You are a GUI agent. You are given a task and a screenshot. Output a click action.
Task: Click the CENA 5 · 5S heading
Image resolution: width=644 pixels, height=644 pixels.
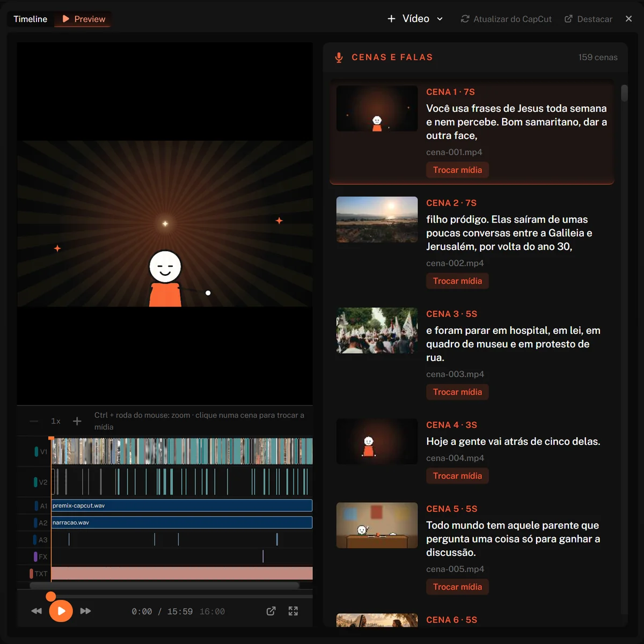click(x=451, y=509)
